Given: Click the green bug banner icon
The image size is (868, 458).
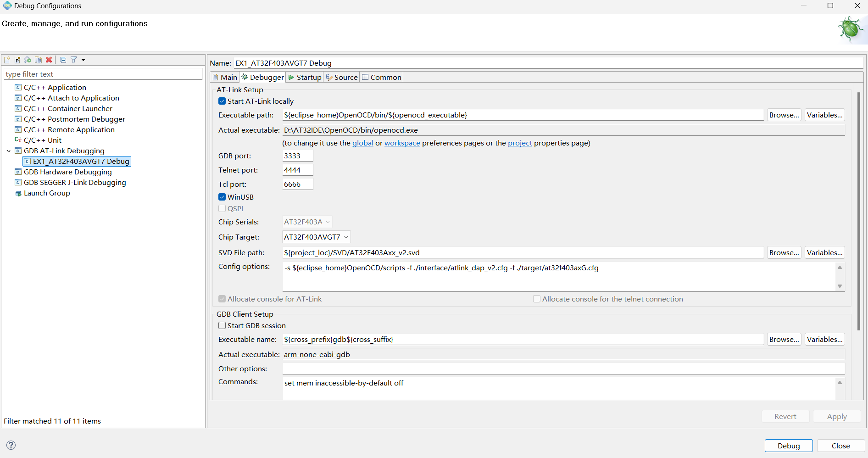Looking at the screenshot, I should tap(851, 29).
